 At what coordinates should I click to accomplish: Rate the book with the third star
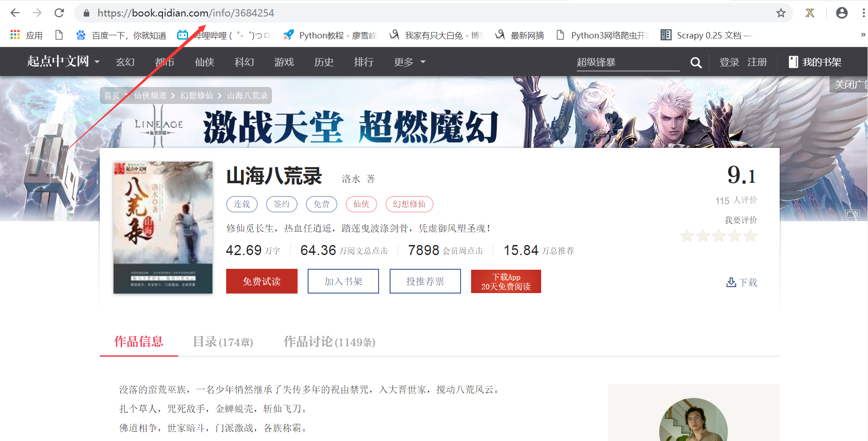719,236
